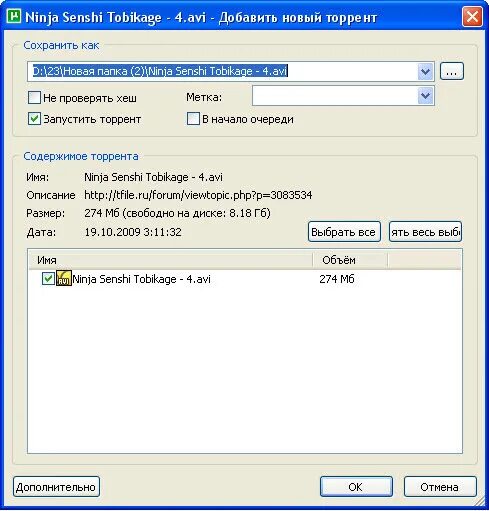The width and height of the screenshot is (489, 511).
Task: Uncheck the 'Запустить торрент' checkbox
Action: click(x=34, y=119)
